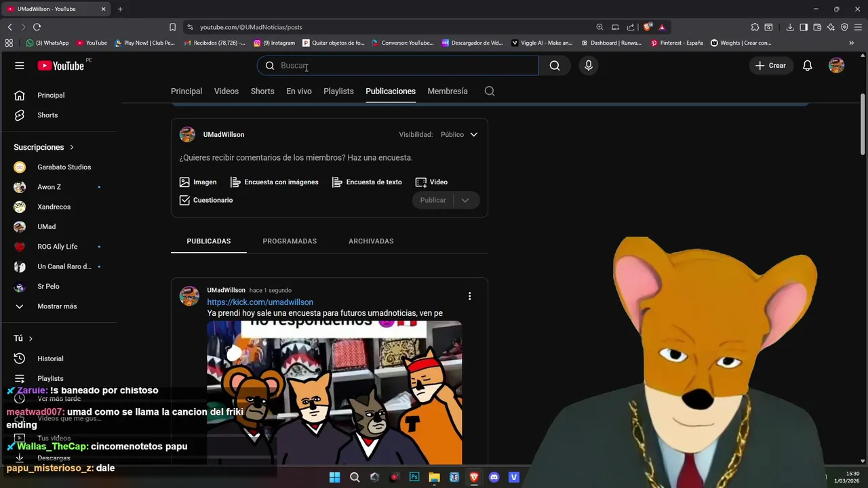Open the post image thumbnail
The height and width of the screenshot is (488, 868).
click(334, 392)
